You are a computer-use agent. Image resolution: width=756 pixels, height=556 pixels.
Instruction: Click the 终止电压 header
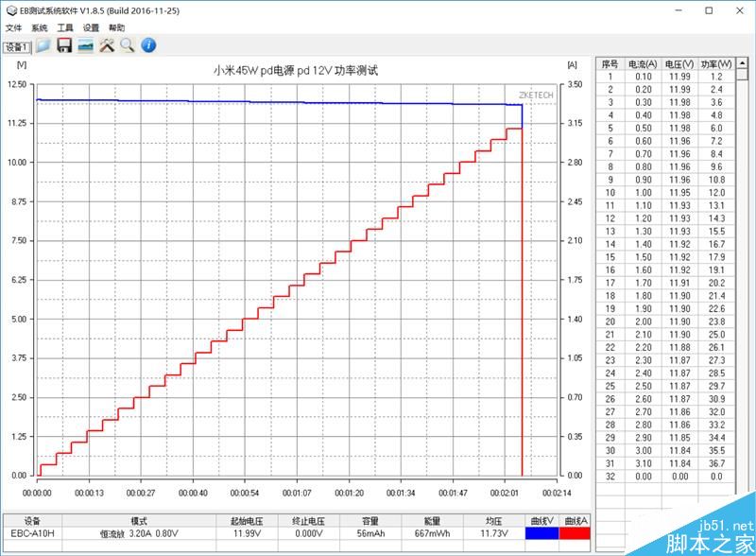309,521
